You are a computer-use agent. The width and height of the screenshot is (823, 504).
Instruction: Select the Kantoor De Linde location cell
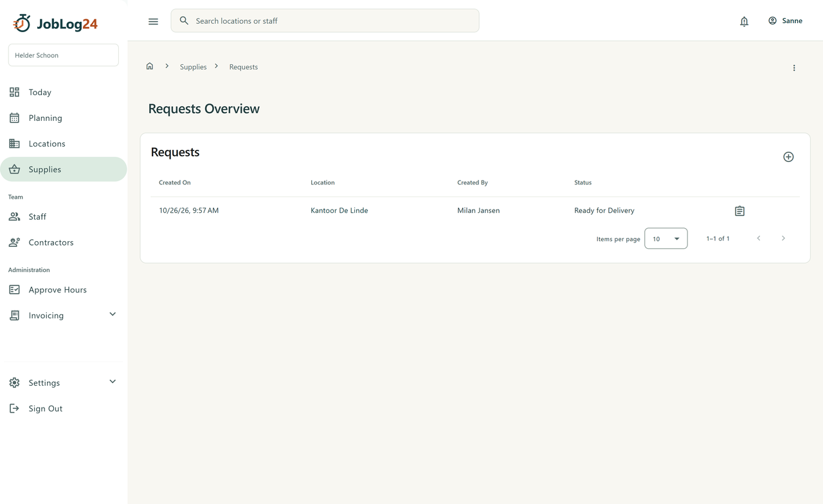pyautogui.click(x=339, y=210)
